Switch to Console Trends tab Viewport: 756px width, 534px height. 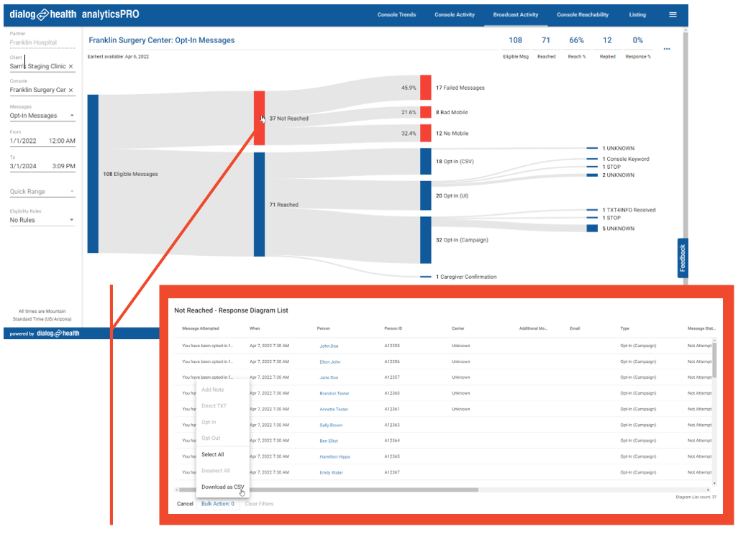[396, 15]
